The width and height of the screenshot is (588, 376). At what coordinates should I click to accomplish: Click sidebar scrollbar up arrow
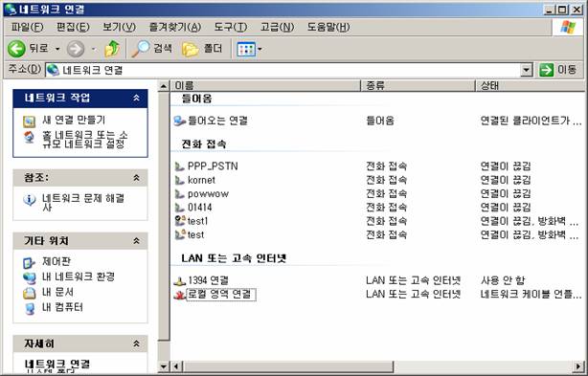pyautogui.click(x=163, y=86)
